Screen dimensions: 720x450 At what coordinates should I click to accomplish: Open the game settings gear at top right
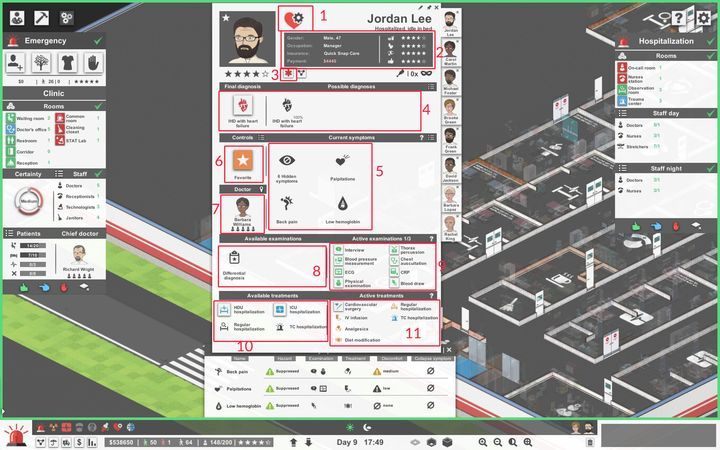703,18
